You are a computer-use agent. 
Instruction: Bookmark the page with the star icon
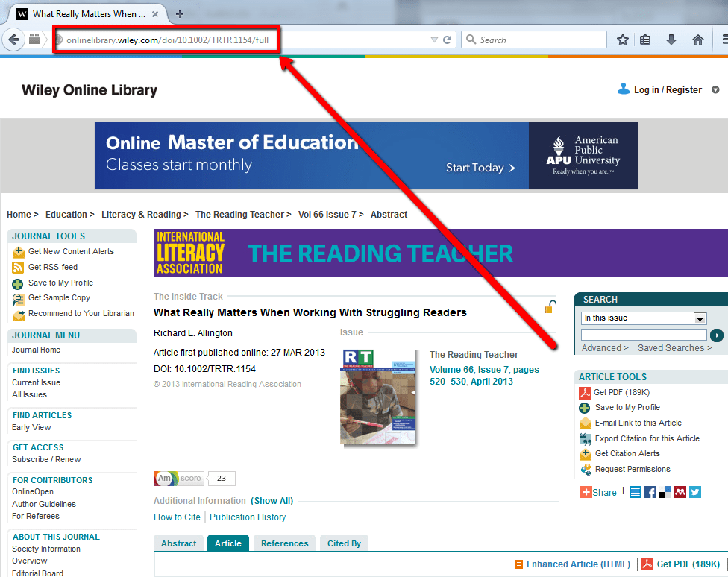(x=623, y=40)
